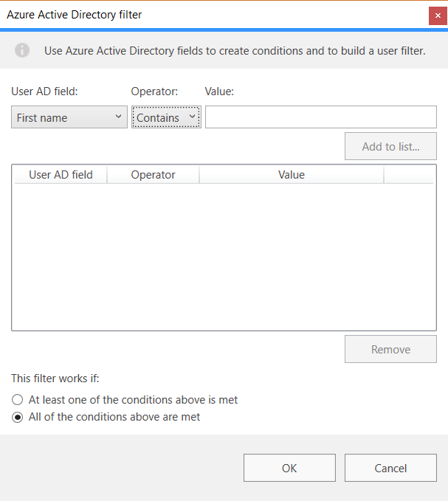Open the User AD field dropdown
The width and height of the screenshot is (448, 501).
69,117
